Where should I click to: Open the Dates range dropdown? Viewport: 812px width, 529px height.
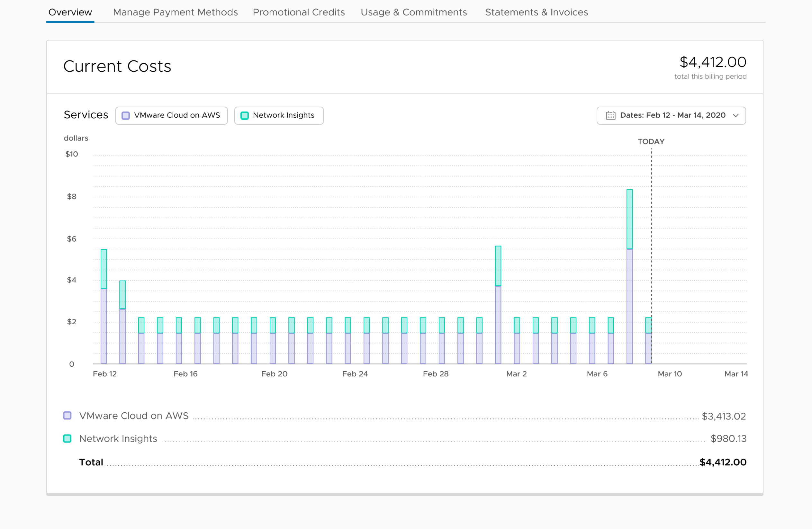point(671,116)
